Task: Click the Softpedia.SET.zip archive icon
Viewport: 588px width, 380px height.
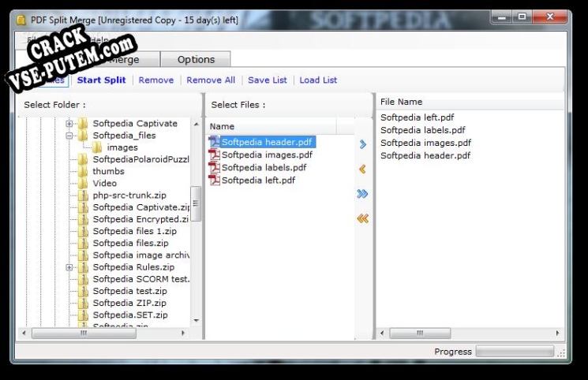Action: [x=83, y=315]
